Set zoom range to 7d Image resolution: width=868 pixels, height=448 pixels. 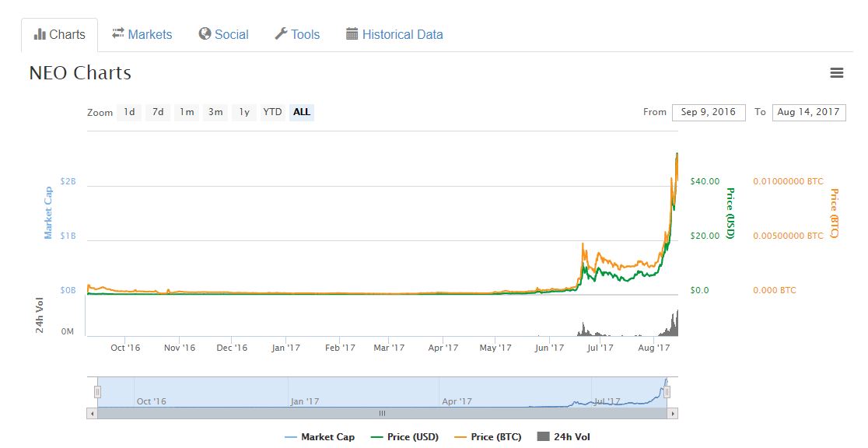(158, 112)
